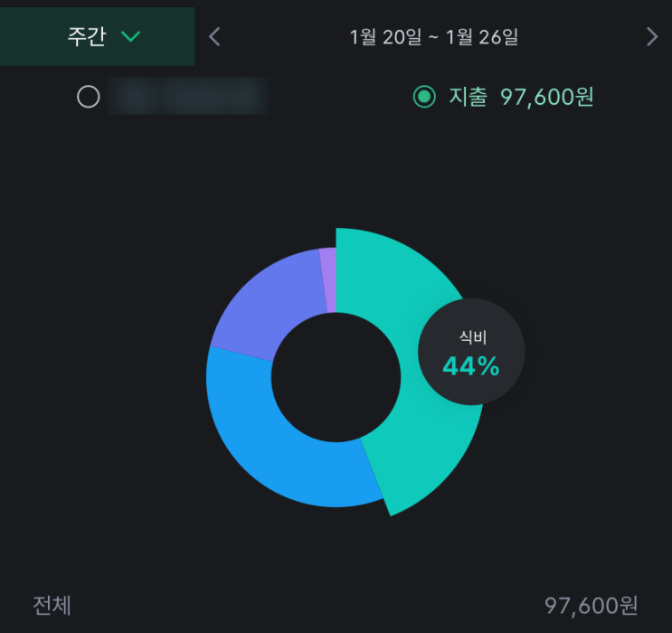
Task: Click the 전체 label at the bottom
Action: pyautogui.click(x=52, y=605)
